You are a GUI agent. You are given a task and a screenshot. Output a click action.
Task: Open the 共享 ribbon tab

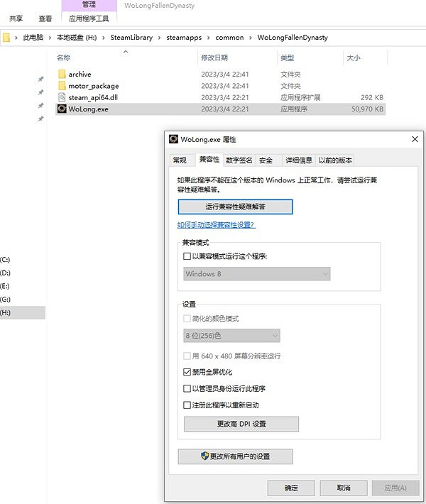tap(16, 18)
